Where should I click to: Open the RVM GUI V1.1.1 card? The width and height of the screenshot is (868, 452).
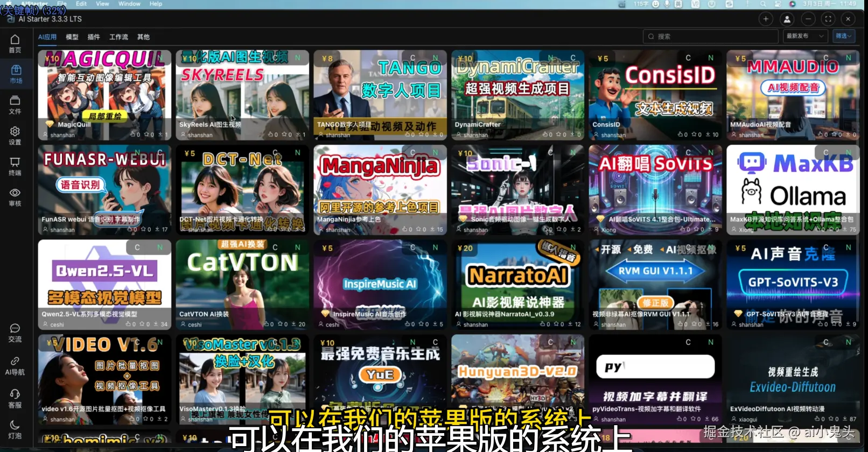[655, 285]
